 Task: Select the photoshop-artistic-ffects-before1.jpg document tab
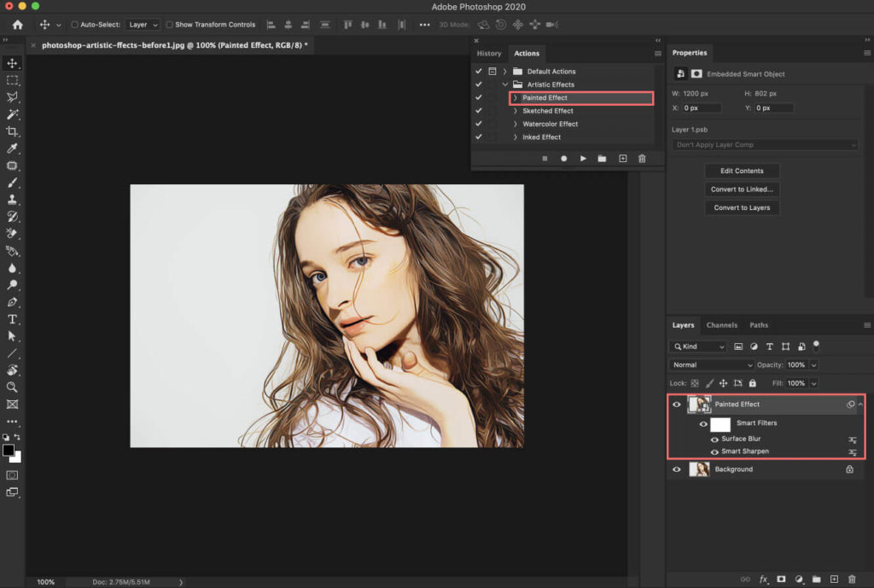pos(174,45)
